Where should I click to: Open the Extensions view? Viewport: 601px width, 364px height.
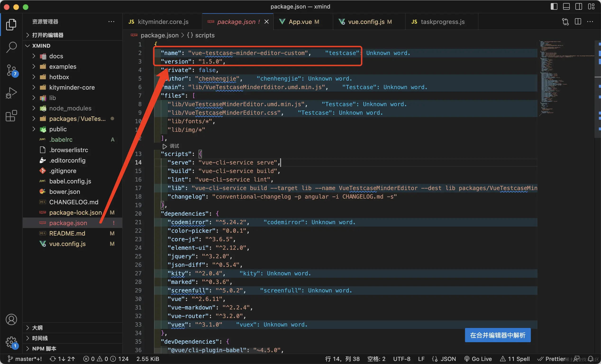click(x=11, y=116)
